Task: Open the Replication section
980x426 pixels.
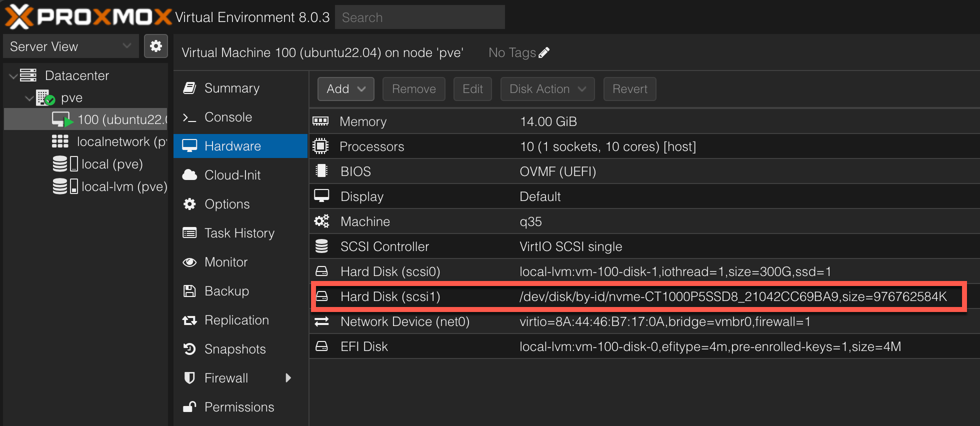Action: coord(240,320)
